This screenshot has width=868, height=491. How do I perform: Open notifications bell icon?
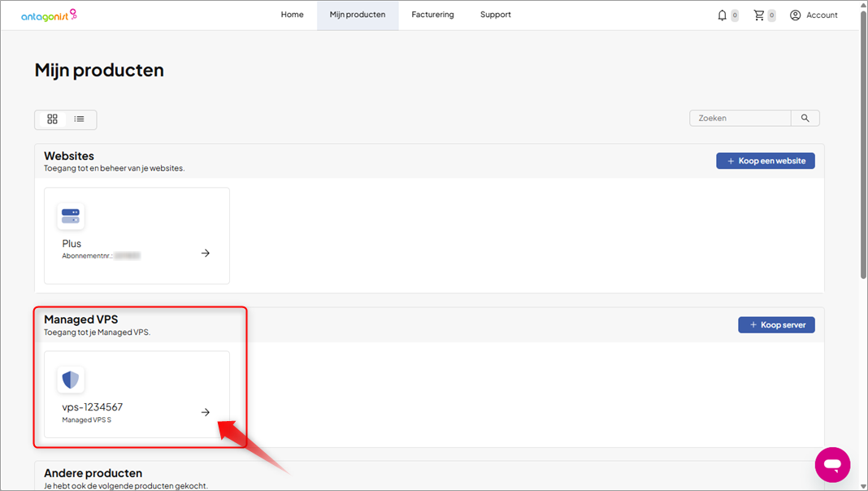click(722, 15)
